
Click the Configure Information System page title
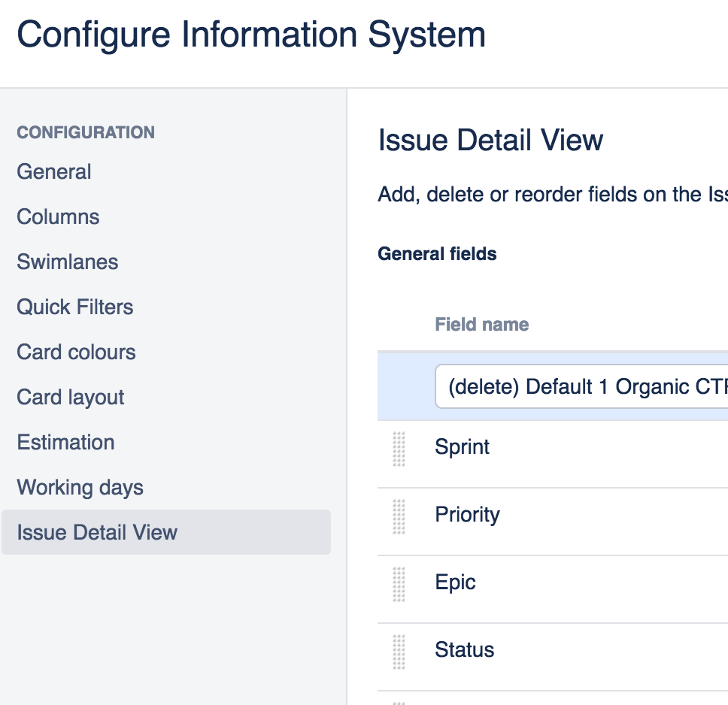[251, 35]
